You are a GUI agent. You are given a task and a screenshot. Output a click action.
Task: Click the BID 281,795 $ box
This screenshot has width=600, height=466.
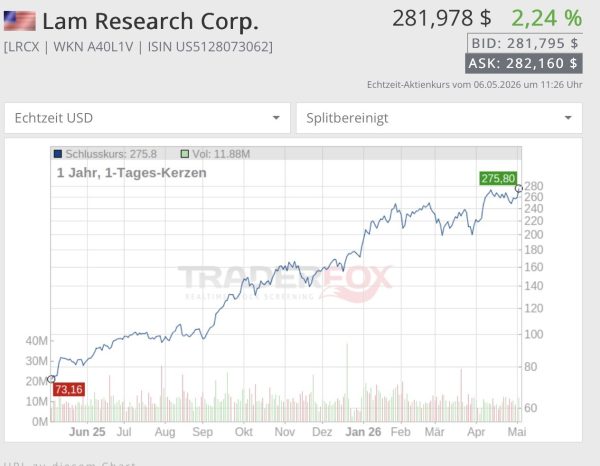[x=525, y=43]
